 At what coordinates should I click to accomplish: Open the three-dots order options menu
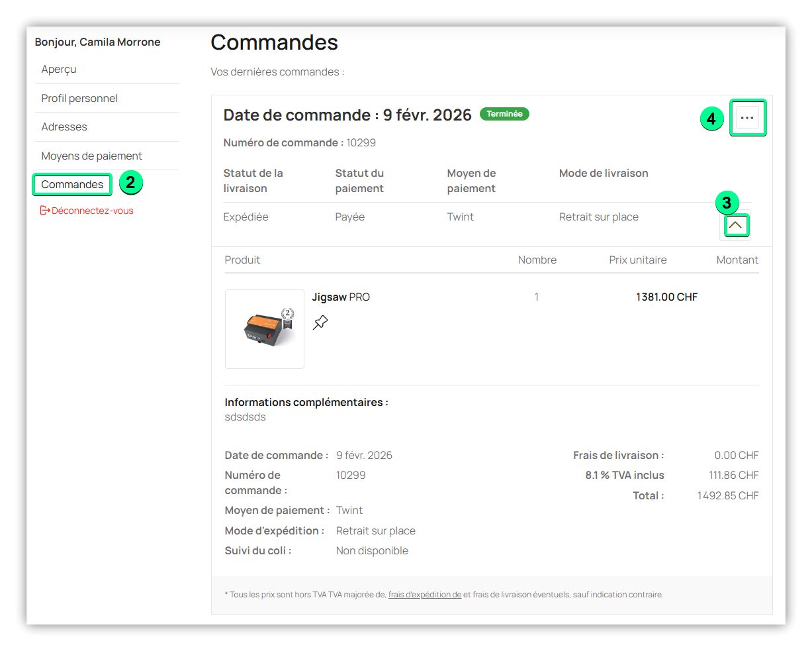[747, 118]
